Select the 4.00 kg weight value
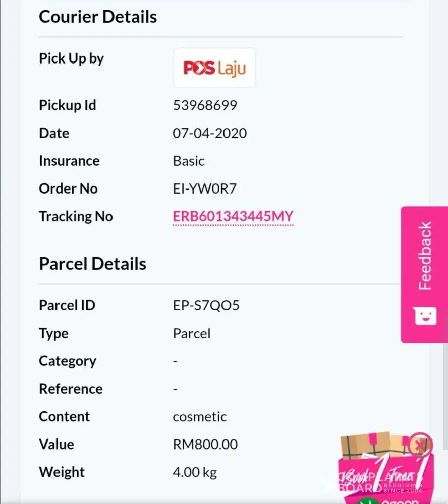Screen dimensions: 448x504 click(195, 472)
